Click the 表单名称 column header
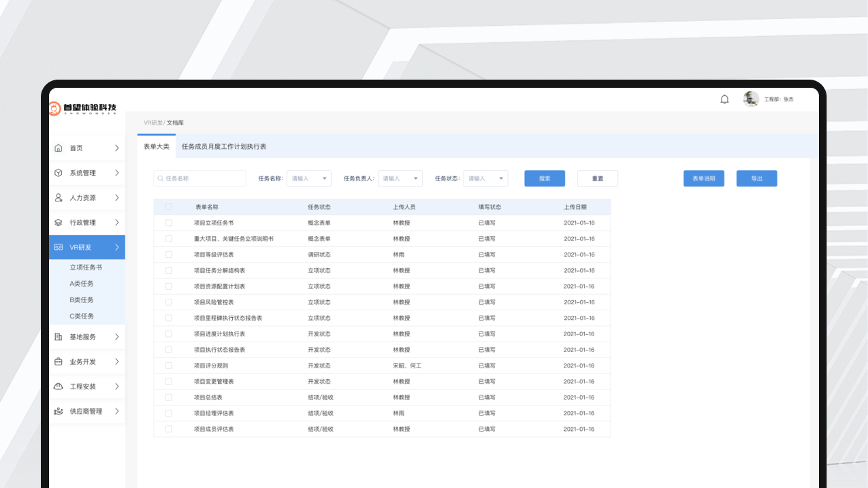The height and width of the screenshot is (488, 868). (207, 207)
